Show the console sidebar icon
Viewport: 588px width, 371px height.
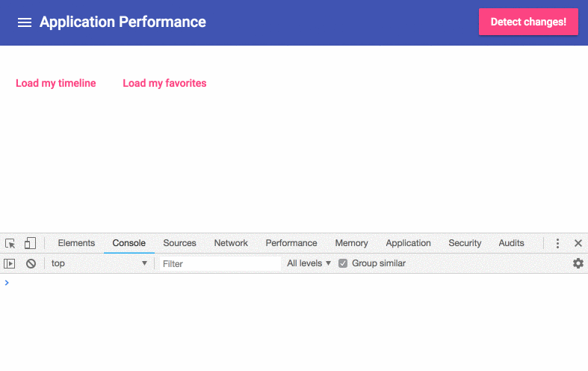pyautogui.click(x=10, y=263)
